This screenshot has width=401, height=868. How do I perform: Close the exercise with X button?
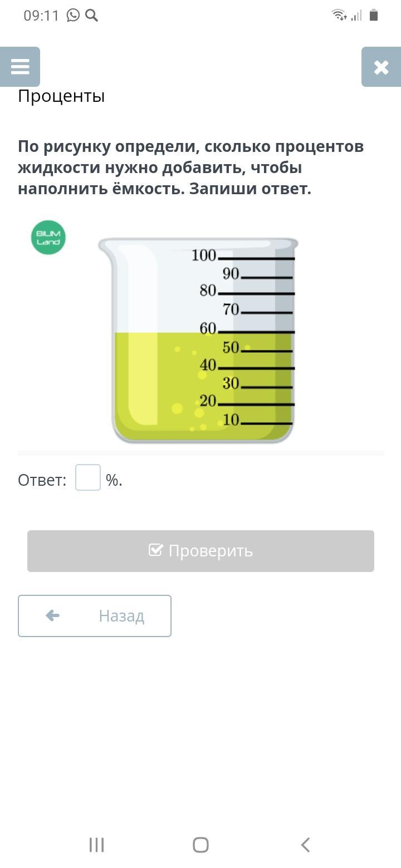click(381, 67)
